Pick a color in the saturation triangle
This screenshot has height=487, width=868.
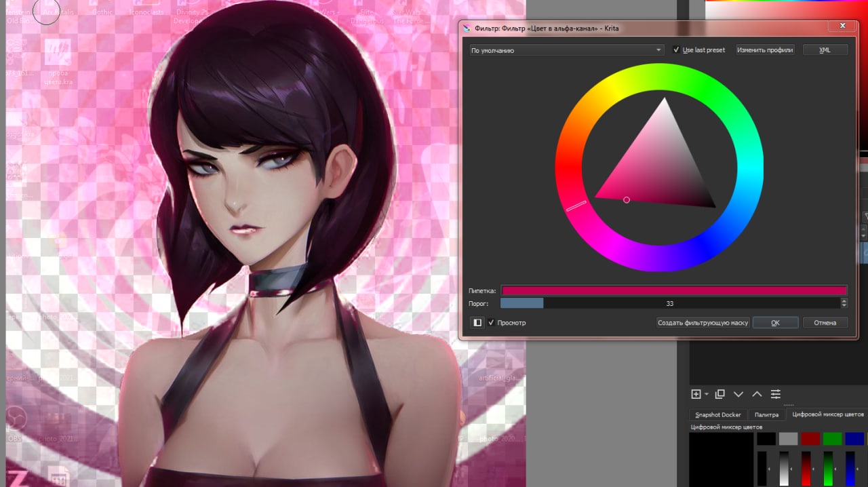coord(656,163)
